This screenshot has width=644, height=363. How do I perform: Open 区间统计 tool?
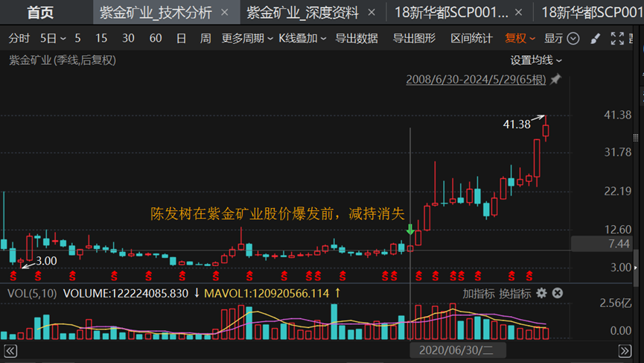click(x=471, y=38)
